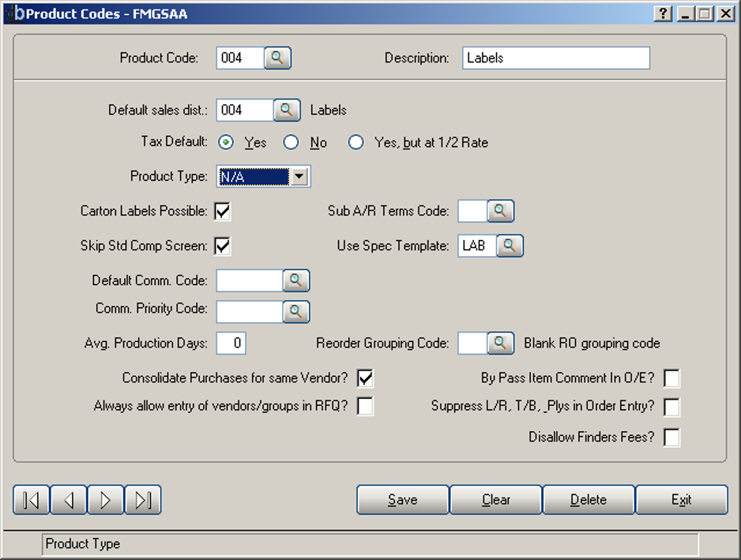Screen dimensions: 741x560
Task: Select Yes, but at 1/2 Rate option
Action: 355,142
